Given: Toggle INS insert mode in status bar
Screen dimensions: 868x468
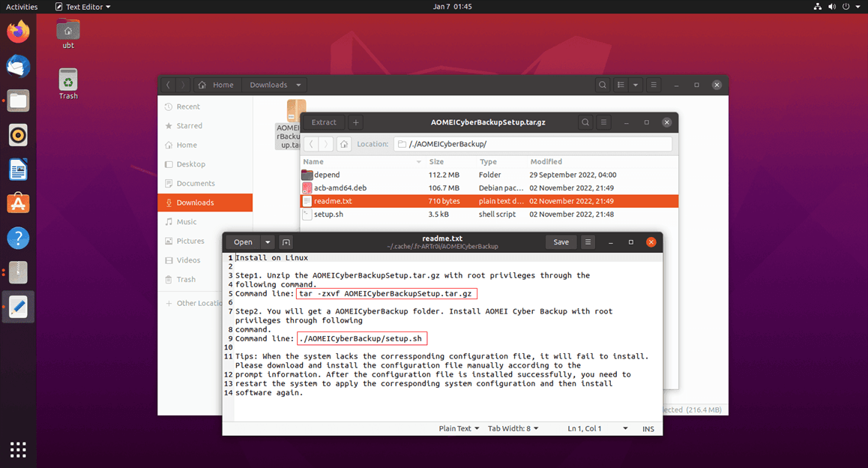Looking at the screenshot, I should tap(648, 429).
